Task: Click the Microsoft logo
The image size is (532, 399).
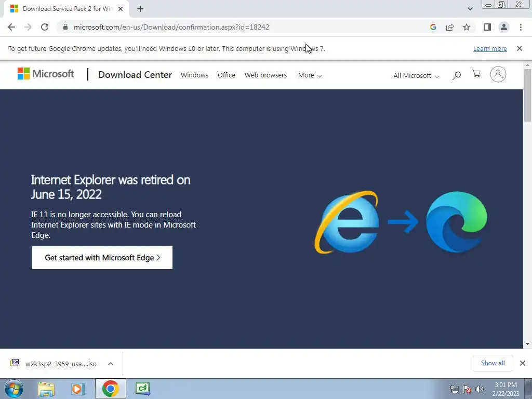Action: (46, 74)
